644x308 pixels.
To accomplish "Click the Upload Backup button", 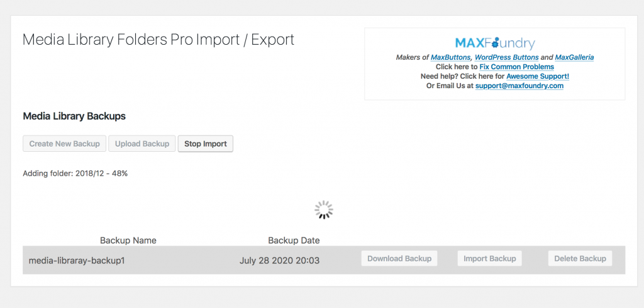I will click(x=142, y=144).
